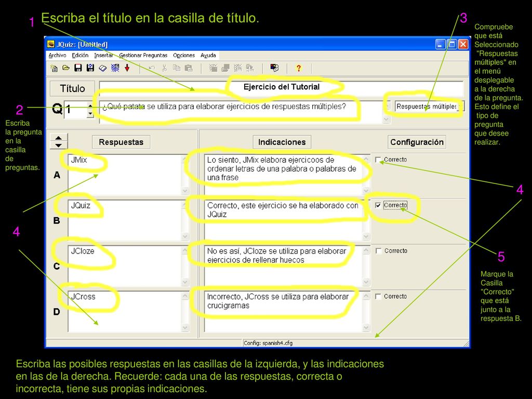This screenshot has width=532, height=399.
Task: Click the third greyed-out insert icon after Paste
Action: pyautogui.click(x=238, y=68)
